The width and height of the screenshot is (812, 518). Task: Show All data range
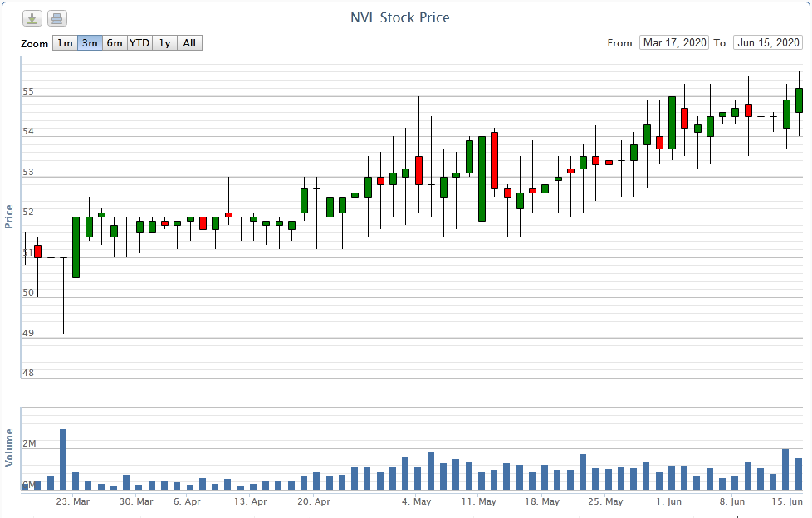(x=189, y=43)
